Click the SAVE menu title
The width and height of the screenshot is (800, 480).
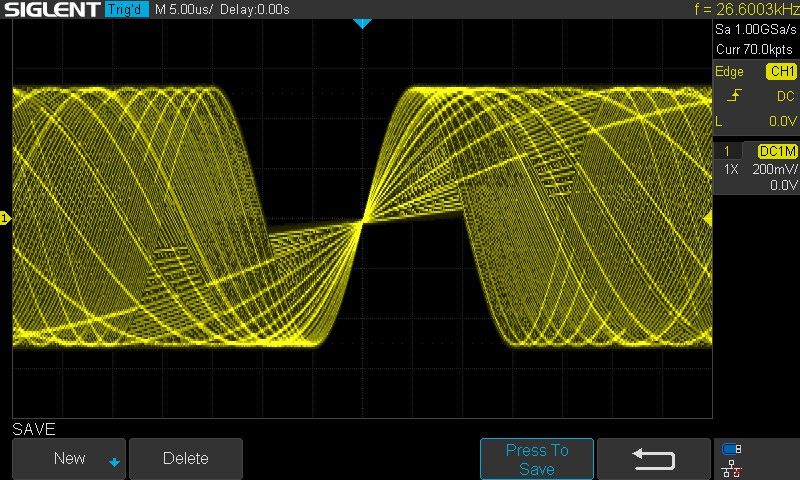click(34, 429)
